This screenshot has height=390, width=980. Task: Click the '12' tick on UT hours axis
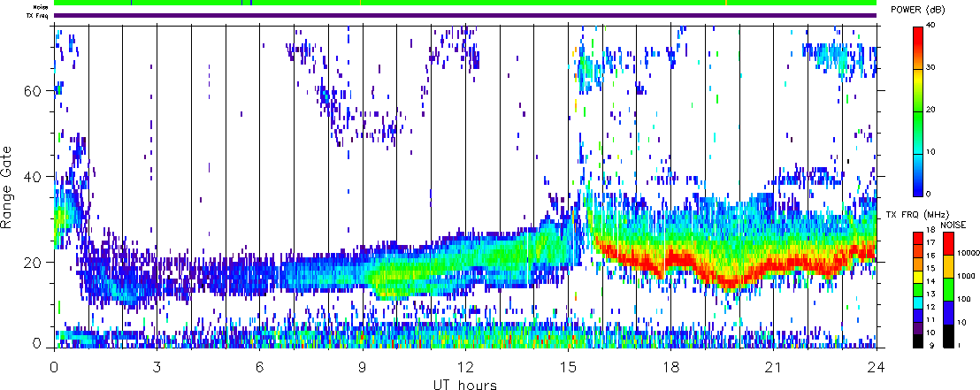[x=465, y=366]
